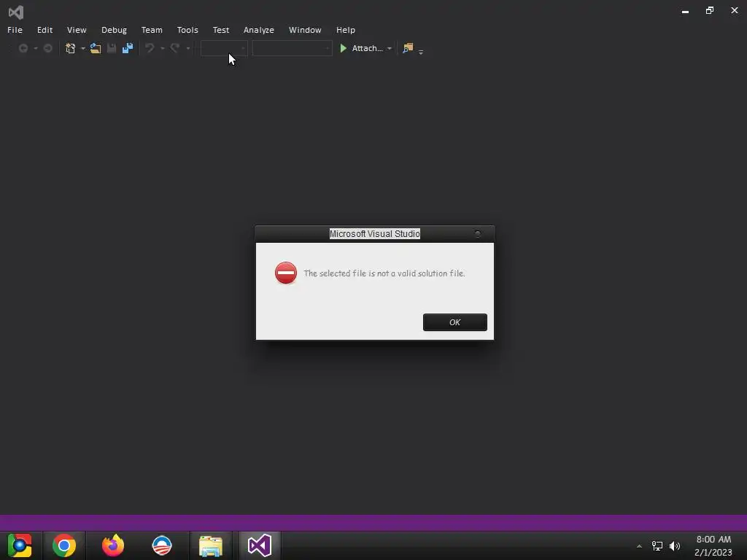The height and width of the screenshot is (560, 747).
Task: Open File Explorer from the taskbar
Action: (x=211, y=545)
